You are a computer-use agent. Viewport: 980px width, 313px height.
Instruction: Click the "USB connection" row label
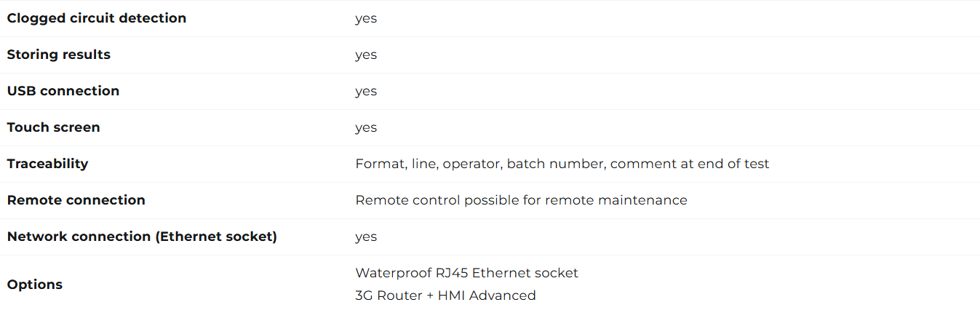(63, 91)
